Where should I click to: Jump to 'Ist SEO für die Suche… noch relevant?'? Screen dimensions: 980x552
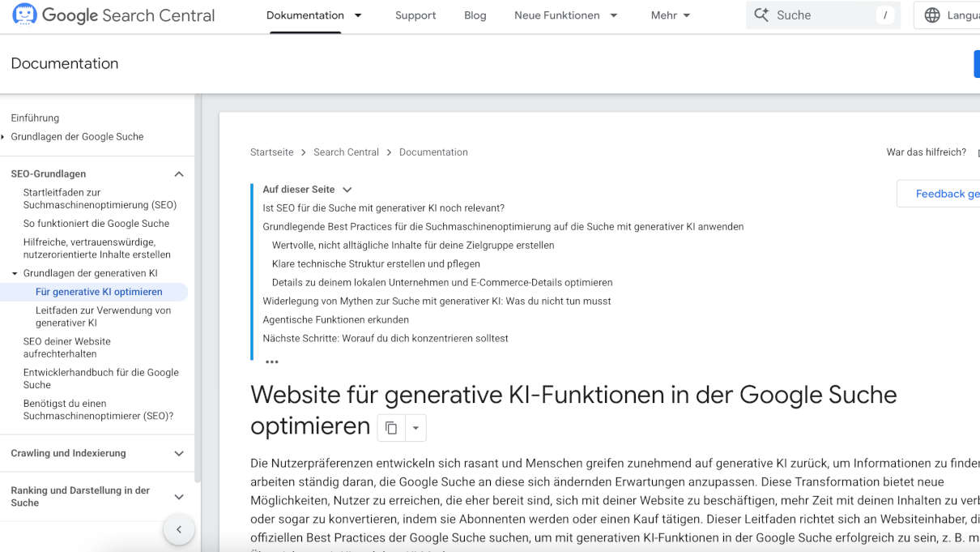click(384, 208)
